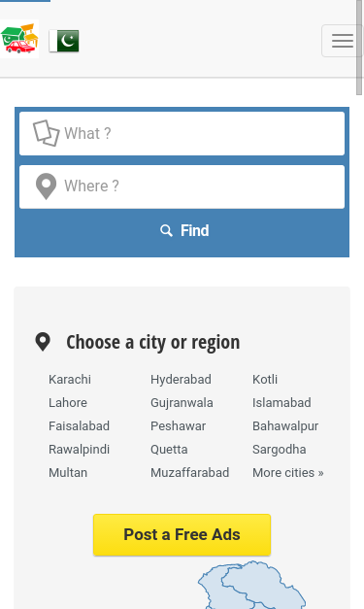Click the location pin in Where field
The height and width of the screenshot is (609, 364).
pyautogui.click(x=47, y=186)
